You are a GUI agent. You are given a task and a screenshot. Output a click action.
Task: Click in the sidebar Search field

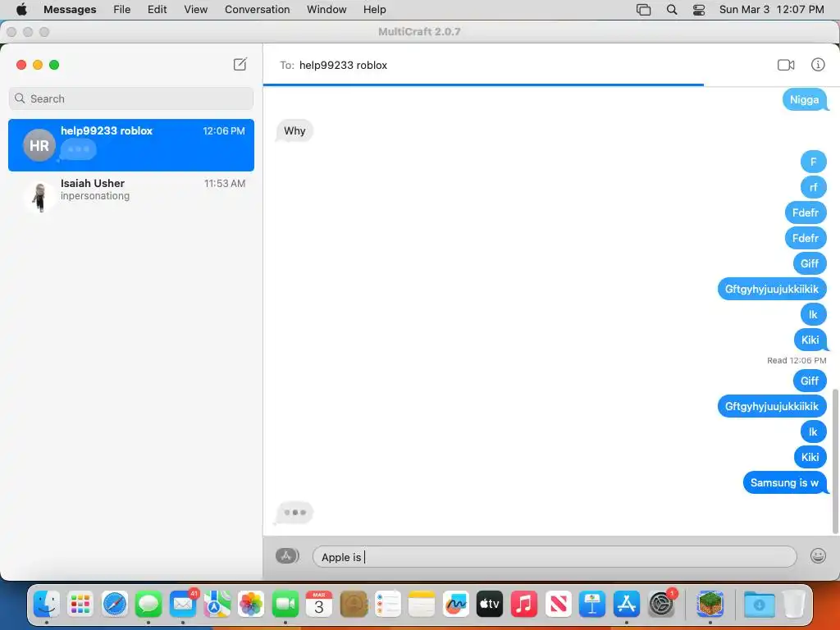tap(131, 98)
